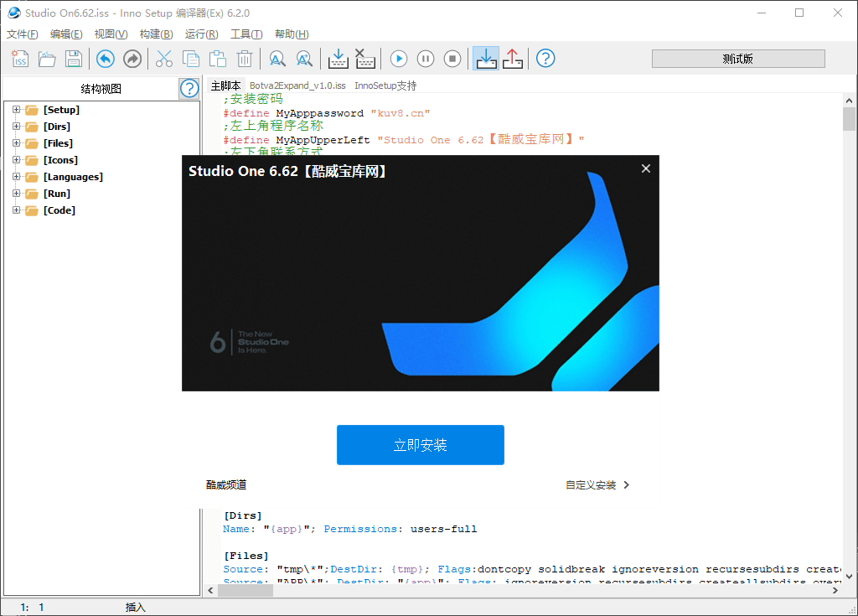Run the setup with the play button
Image resolution: width=858 pixels, height=616 pixels.
pyautogui.click(x=399, y=59)
